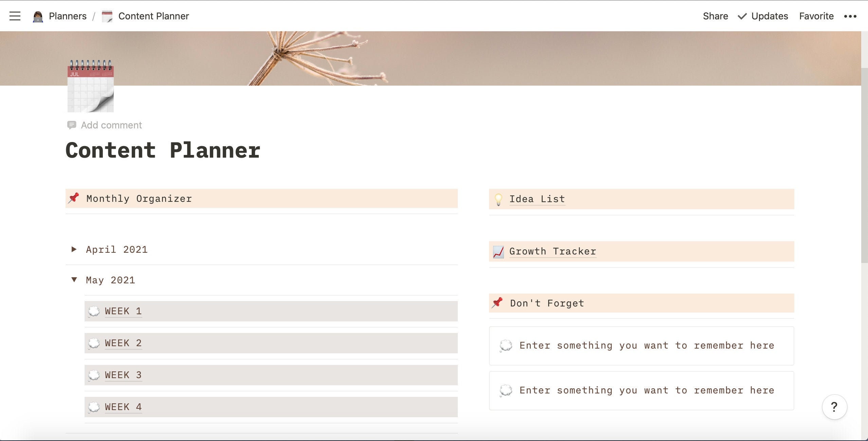Toggle the Week 3 checkbox status
868x441 pixels.
(x=94, y=374)
